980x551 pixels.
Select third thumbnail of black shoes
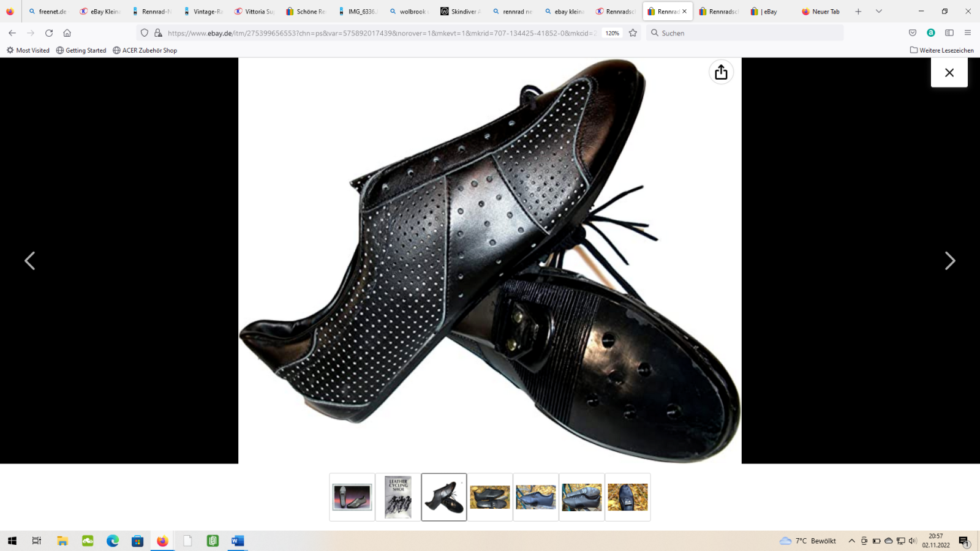tap(444, 497)
